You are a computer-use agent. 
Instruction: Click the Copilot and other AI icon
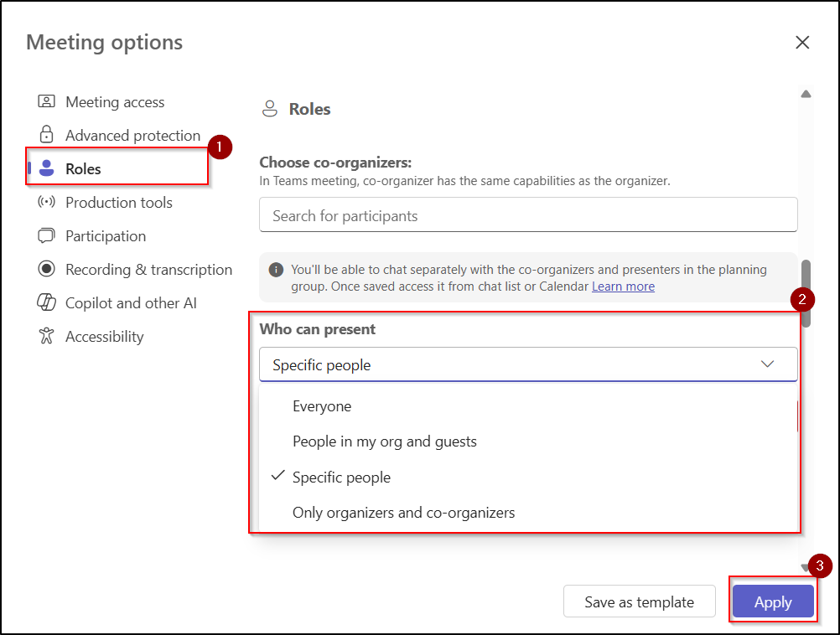47,302
